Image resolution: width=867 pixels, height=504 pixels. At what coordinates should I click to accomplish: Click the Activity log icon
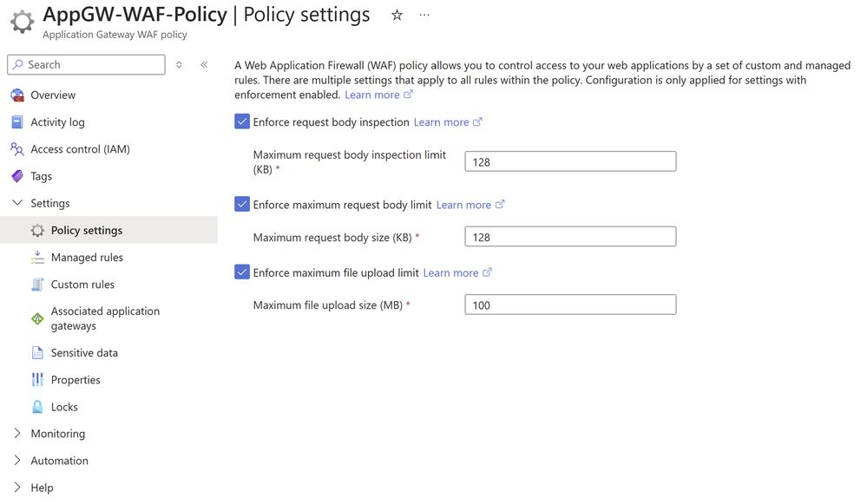[17, 122]
